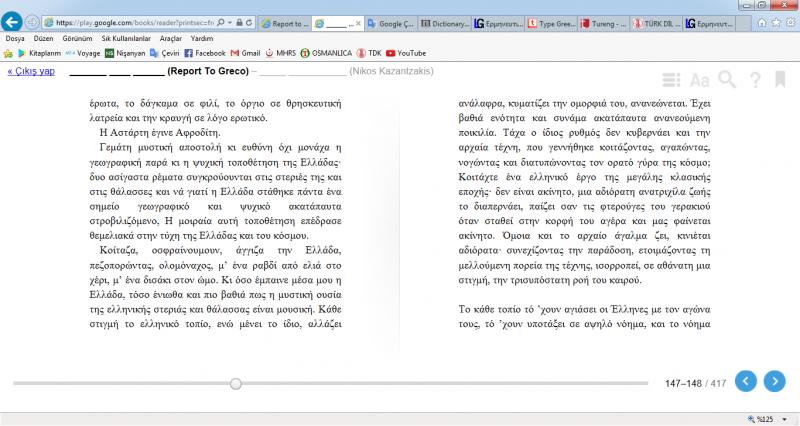Open Favorites with the star icon

coord(776,22)
